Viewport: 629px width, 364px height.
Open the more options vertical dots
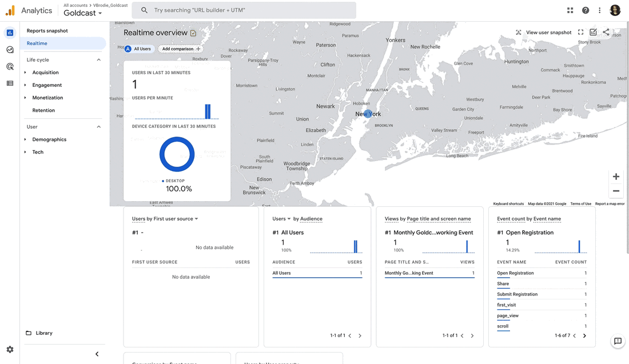599,10
